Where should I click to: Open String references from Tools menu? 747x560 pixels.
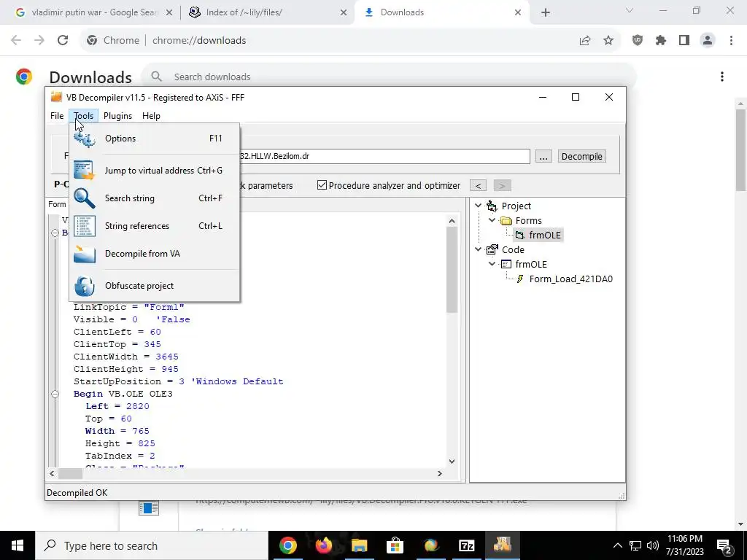click(155, 226)
